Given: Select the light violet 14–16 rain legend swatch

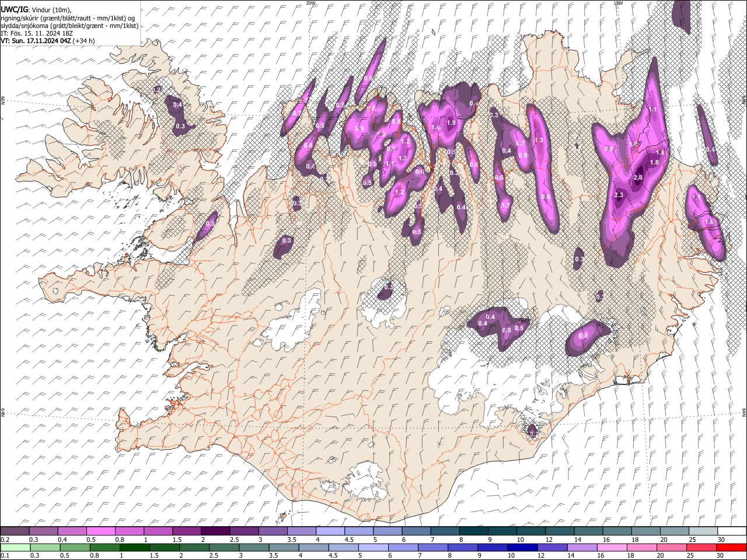Looking at the screenshot, I should click(582, 547).
